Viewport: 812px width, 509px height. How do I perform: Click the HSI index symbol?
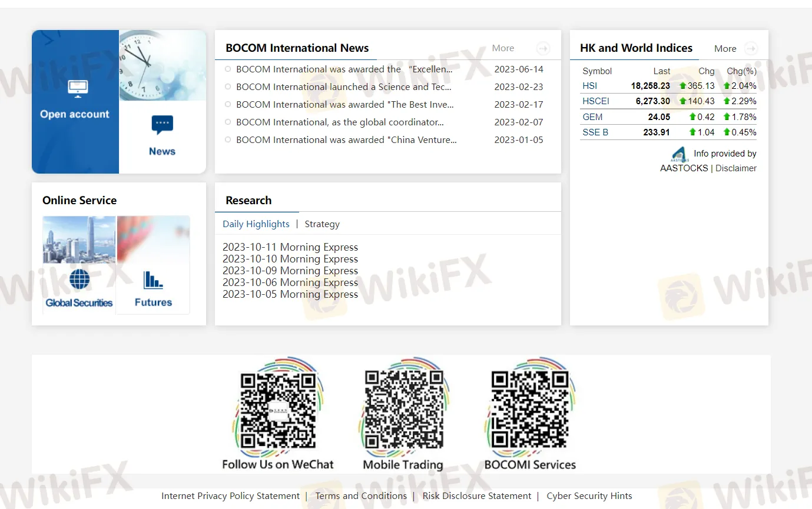(x=589, y=86)
